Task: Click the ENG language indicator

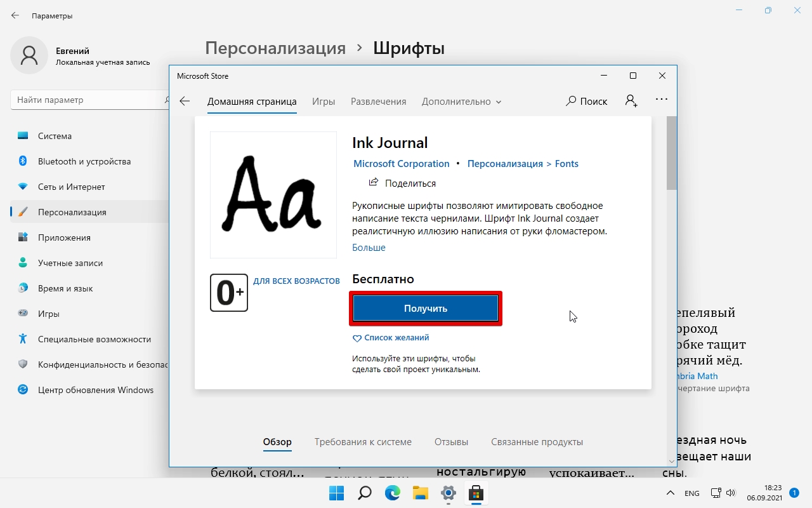Action: [691, 493]
